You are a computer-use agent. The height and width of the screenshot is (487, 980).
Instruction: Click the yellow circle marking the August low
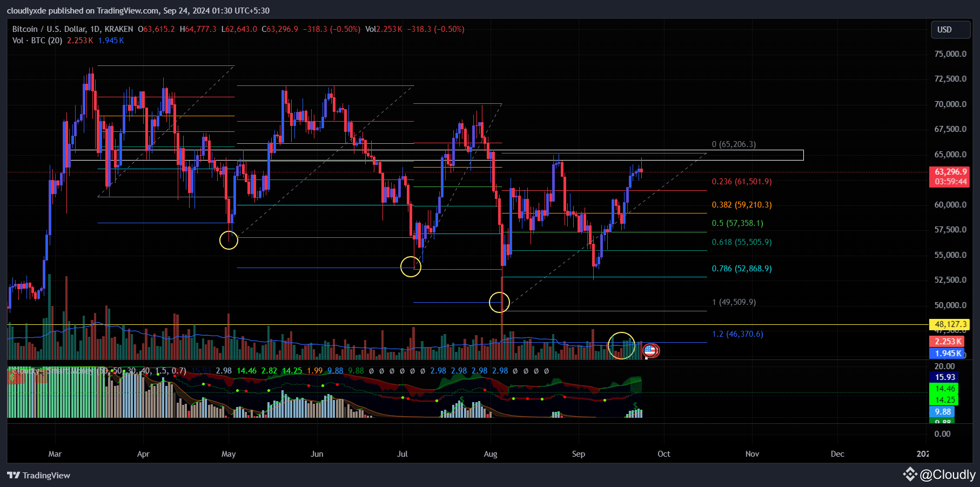pyautogui.click(x=500, y=302)
